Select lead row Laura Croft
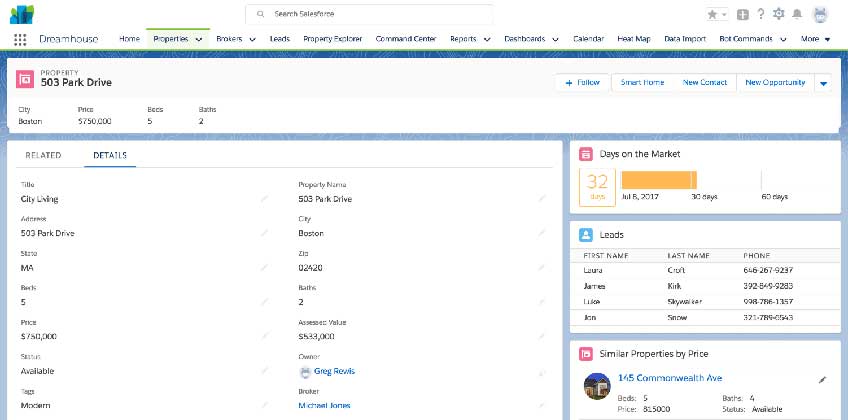The height and width of the screenshot is (420, 848). pyautogui.click(x=705, y=270)
